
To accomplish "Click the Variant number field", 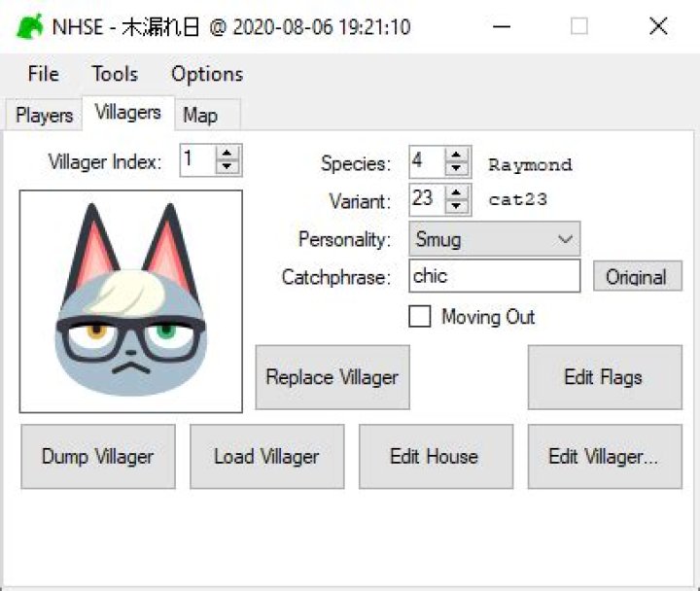I will pyautogui.click(x=428, y=199).
